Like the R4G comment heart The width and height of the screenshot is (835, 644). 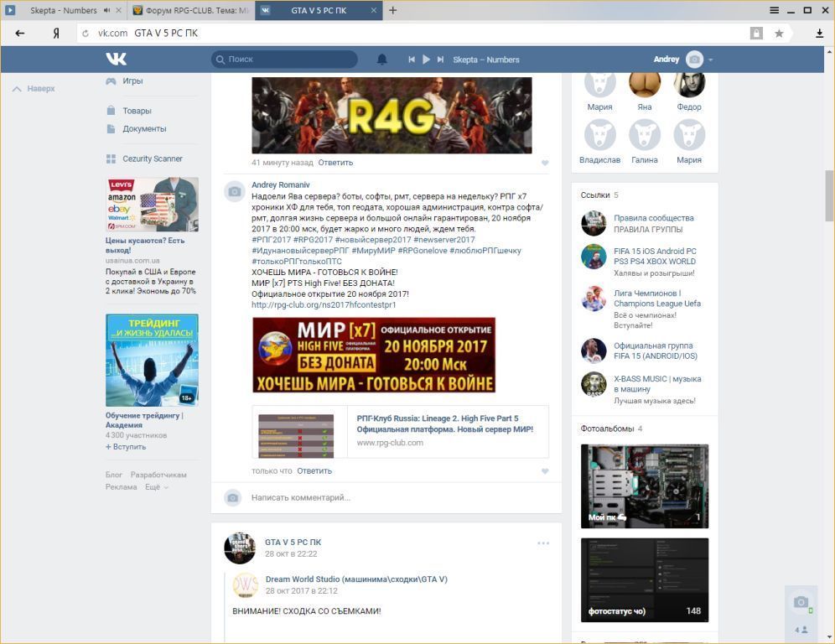coord(545,163)
